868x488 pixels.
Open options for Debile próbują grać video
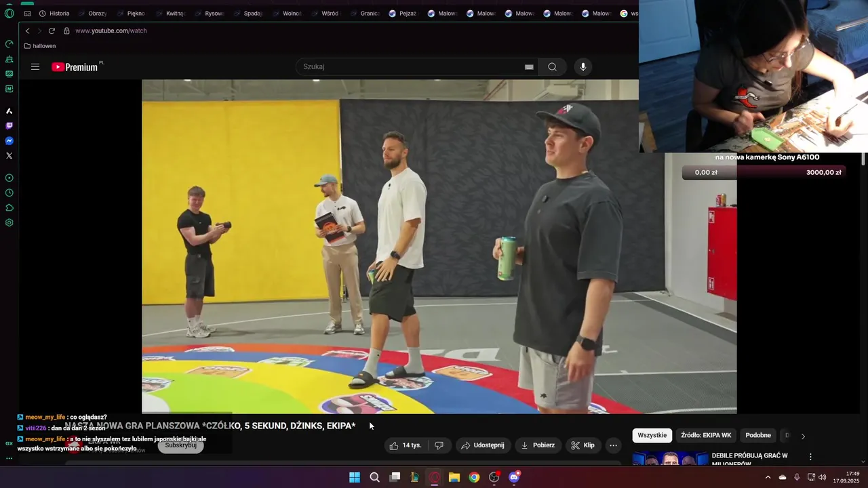pos(810,457)
